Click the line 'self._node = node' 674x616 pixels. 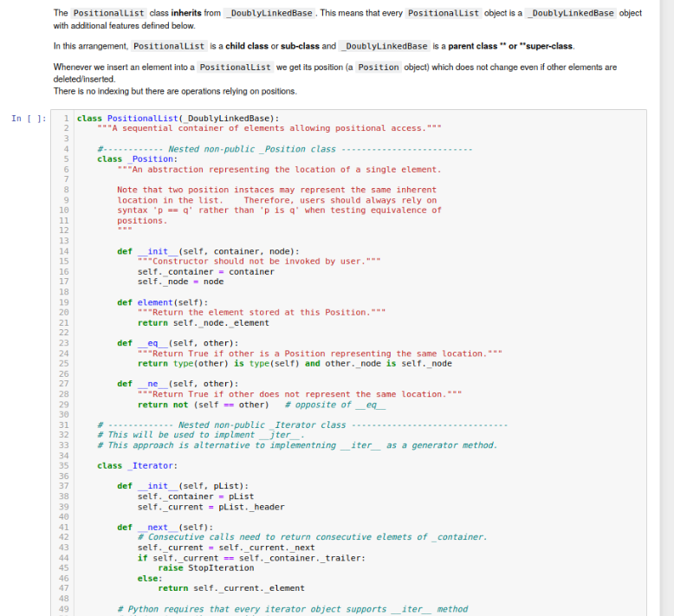click(x=180, y=282)
